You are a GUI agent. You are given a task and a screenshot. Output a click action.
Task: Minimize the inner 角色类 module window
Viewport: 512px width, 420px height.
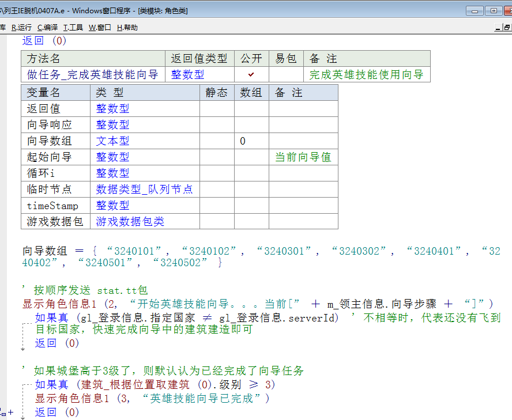tap(499, 27)
